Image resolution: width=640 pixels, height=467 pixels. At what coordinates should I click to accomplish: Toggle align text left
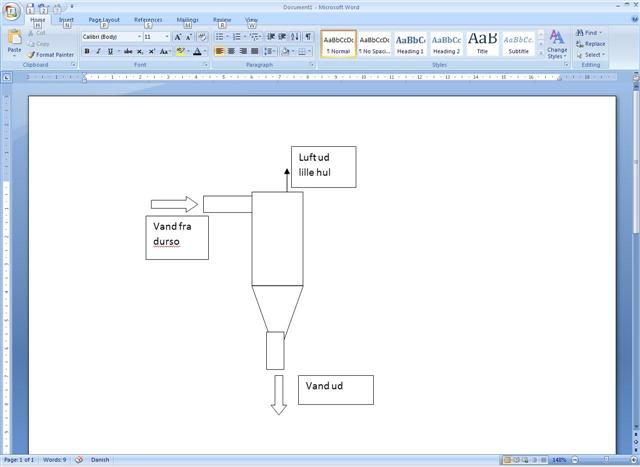[x=220, y=51]
